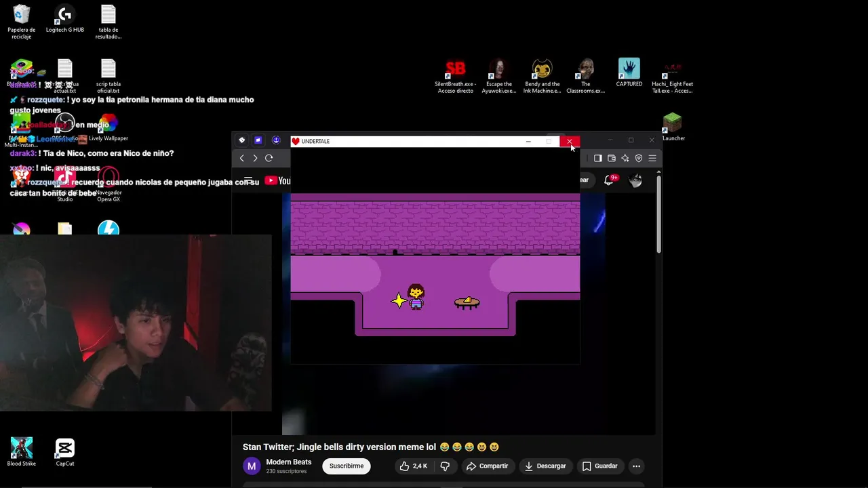This screenshot has width=868, height=488.
Task: Subscribe using the Suscribirme button
Action: [347, 466]
